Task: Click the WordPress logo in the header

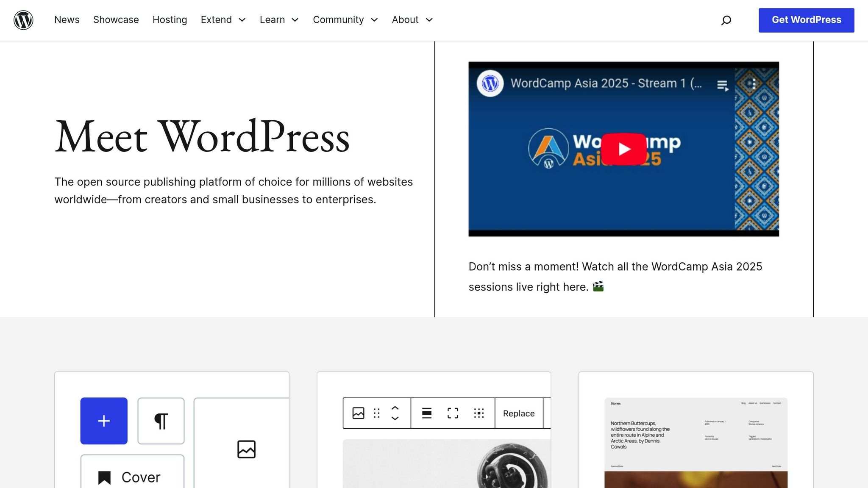Action: [x=23, y=20]
